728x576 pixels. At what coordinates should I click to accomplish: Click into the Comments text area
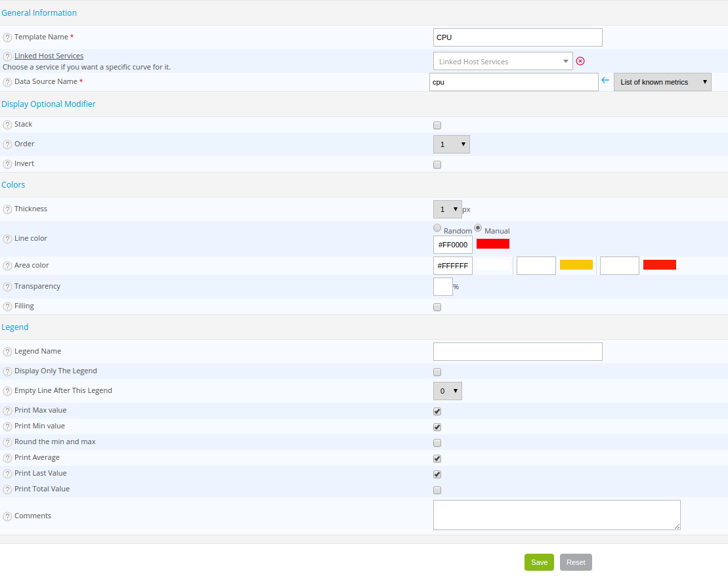point(556,514)
